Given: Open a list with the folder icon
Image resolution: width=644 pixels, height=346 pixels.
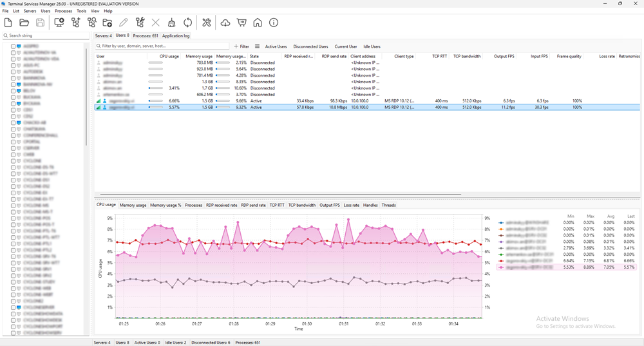Looking at the screenshot, I should (x=24, y=23).
